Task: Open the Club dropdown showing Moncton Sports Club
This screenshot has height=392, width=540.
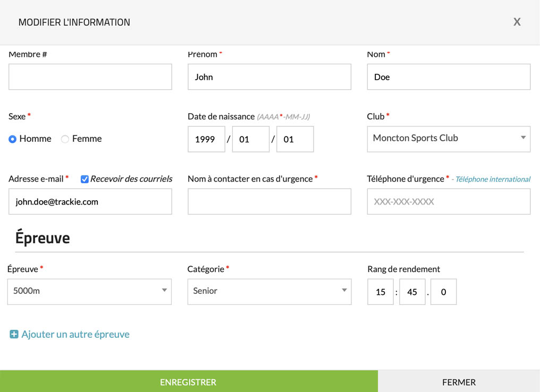Action: pyautogui.click(x=448, y=139)
